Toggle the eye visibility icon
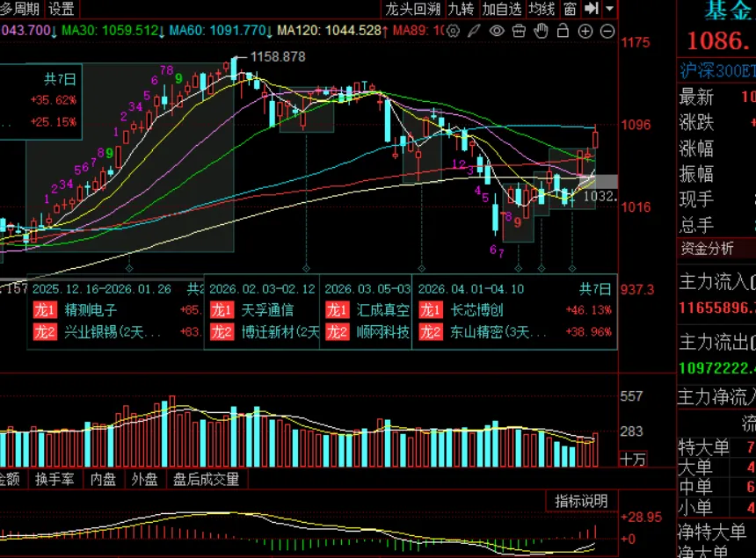756x558 pixels. pos(497,32)
